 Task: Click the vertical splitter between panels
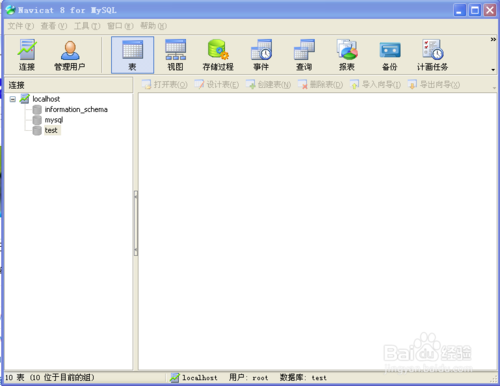point(136,223)
